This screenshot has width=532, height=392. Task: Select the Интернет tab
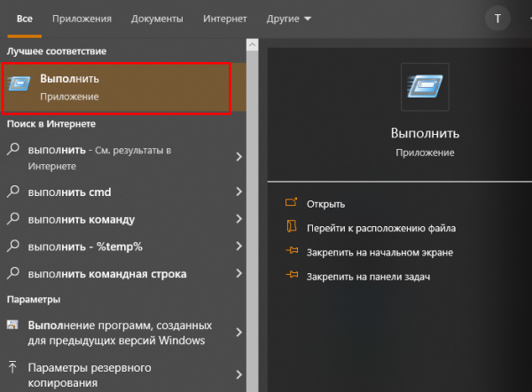[x=225, y=18]
